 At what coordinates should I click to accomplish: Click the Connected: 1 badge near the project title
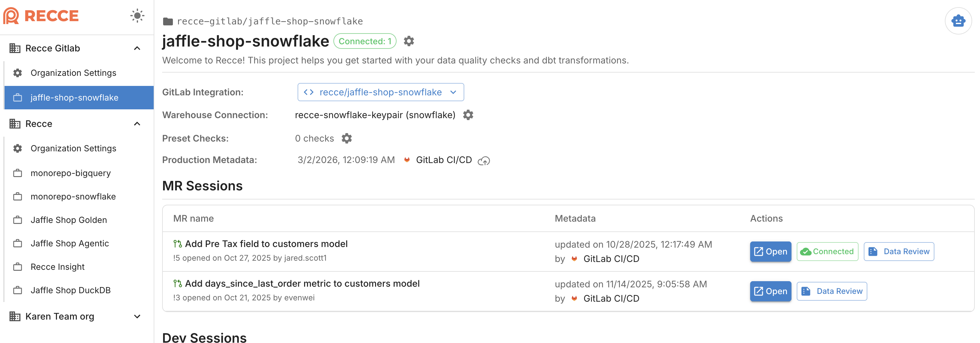coord(364,41)
